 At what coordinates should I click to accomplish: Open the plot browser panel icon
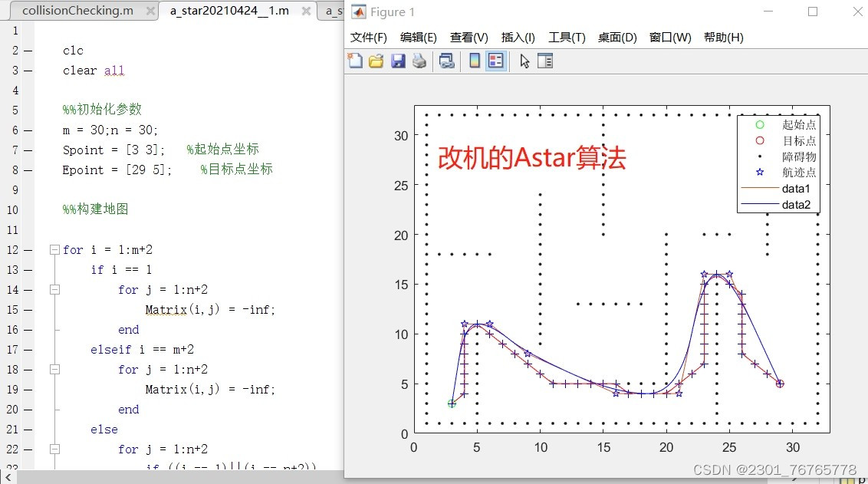pyautogui.click(x=545, y=61)
